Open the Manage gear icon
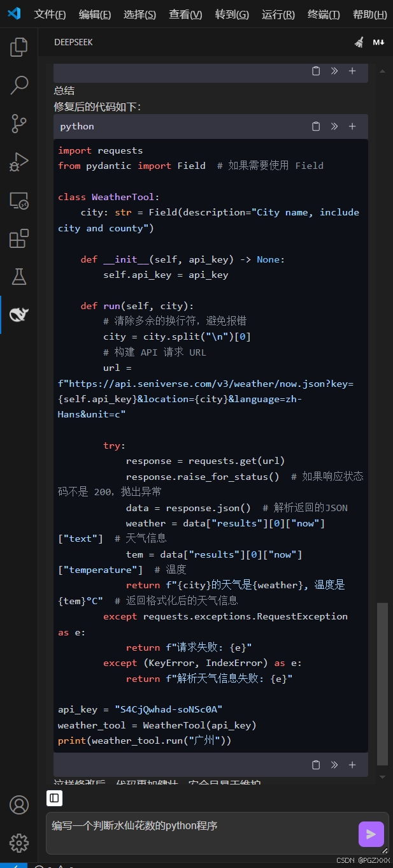The width and height of the screenshot is (393, 868). [x=19, y=843]
